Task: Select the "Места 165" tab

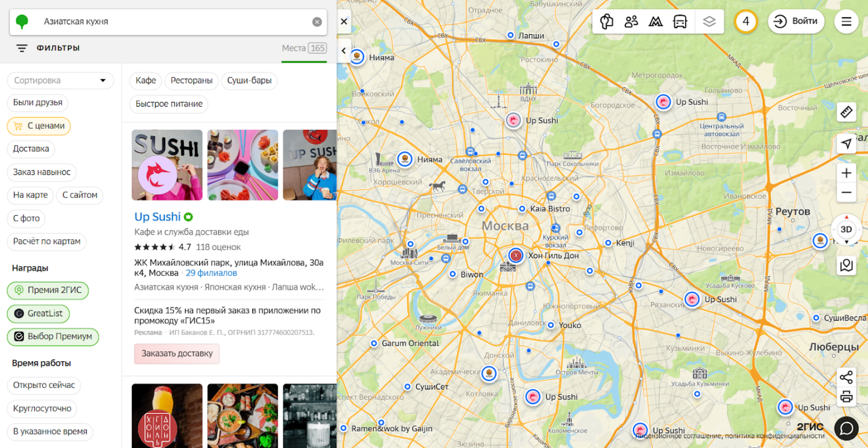Action: tap(304, 49)
